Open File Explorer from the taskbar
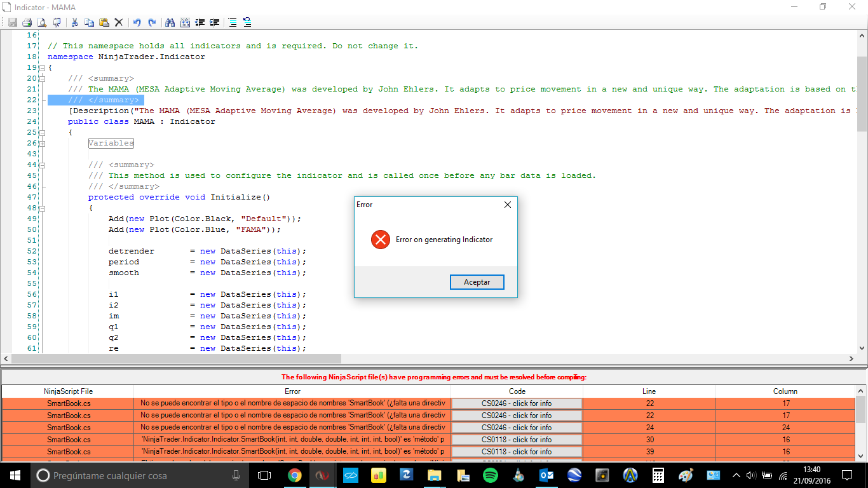 (434, 475)
